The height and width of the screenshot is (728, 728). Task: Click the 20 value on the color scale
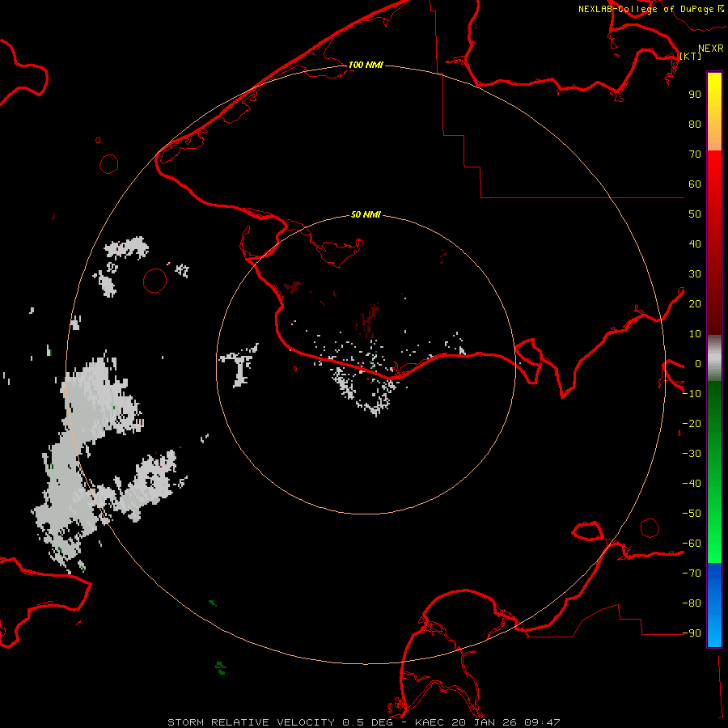695,303
